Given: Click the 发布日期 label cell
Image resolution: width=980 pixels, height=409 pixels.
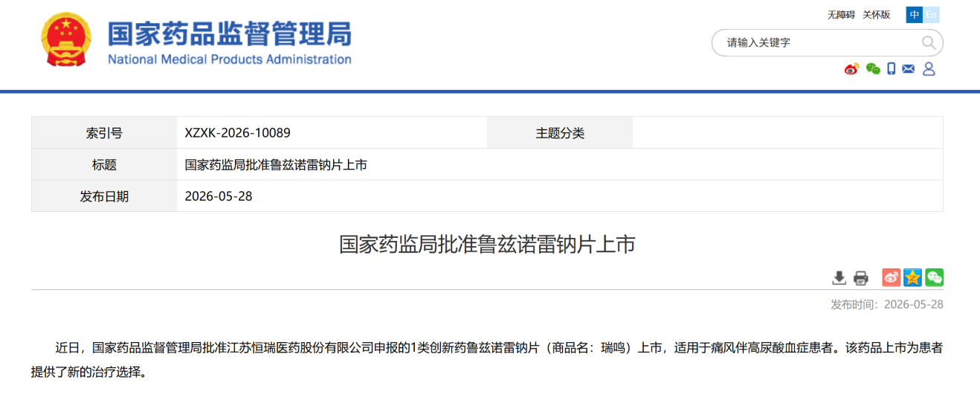Looking at the screenshot, I should [104, 196].
